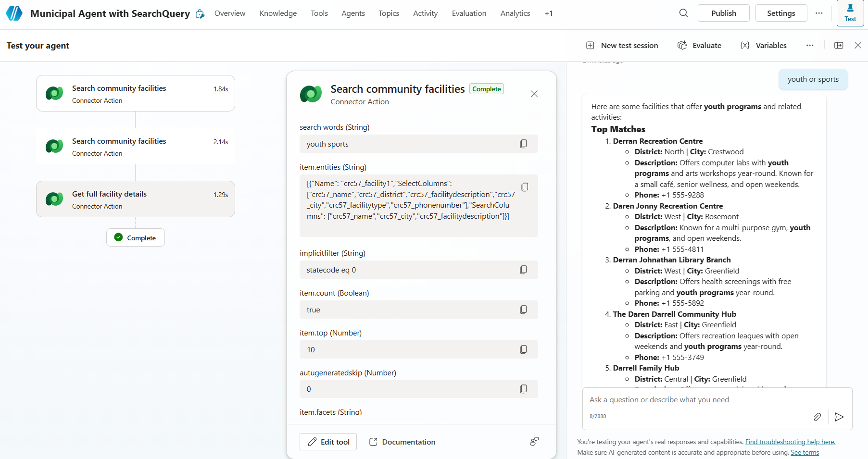Open the header more options ellipsis
The height and width of the screenshot is (459, 868).
[819, 13]
